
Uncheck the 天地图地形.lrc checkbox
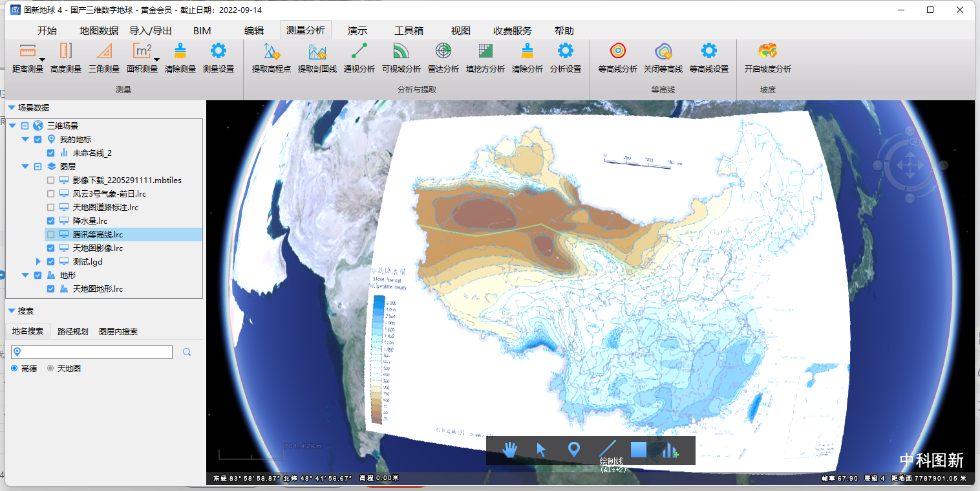[x=51, y=289]
